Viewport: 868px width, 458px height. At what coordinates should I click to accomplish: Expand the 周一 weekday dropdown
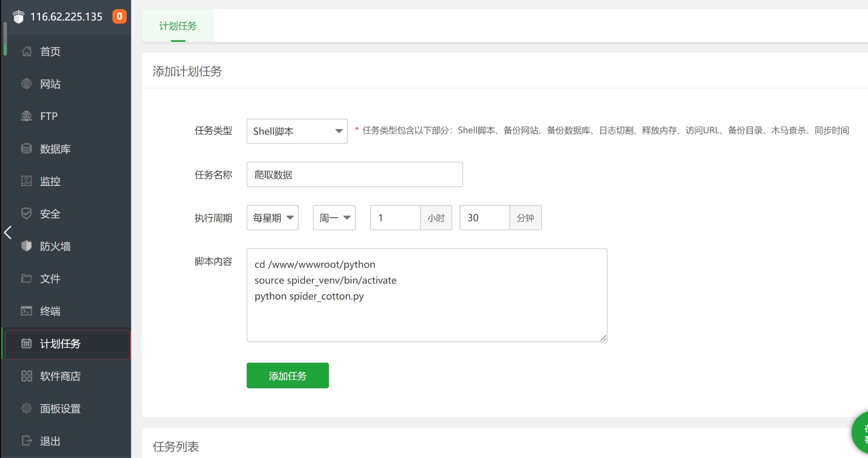[x=334, y=218]
